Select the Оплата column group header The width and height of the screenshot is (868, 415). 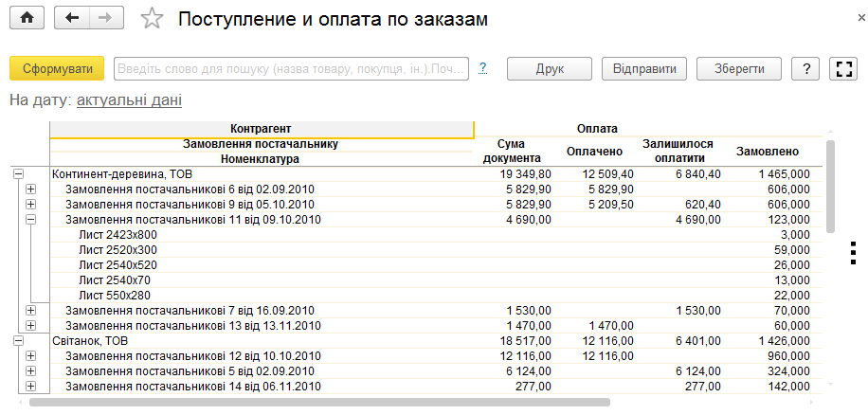click(597, 129)
